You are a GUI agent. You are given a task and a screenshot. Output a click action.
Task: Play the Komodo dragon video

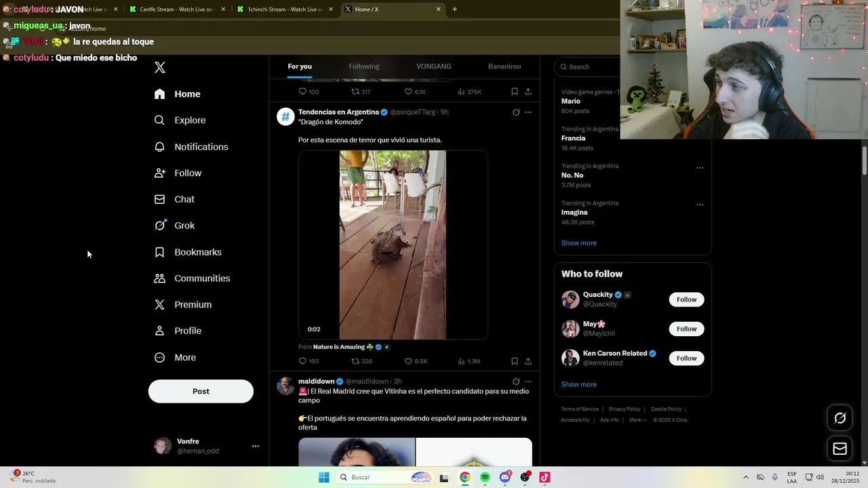[x=393, y=245]
